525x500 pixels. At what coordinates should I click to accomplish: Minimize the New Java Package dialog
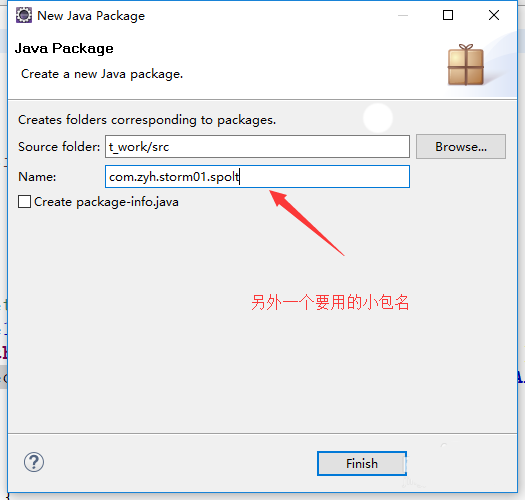pyautogui.click(x=403, y=15)
